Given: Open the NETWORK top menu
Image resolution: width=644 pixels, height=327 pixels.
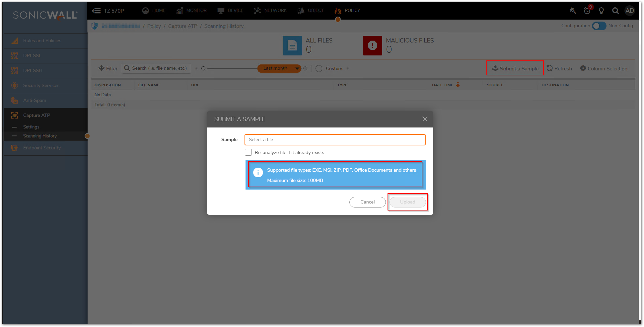Looking at the screenshot, I should pyautogui.click(x=270, y=11).
